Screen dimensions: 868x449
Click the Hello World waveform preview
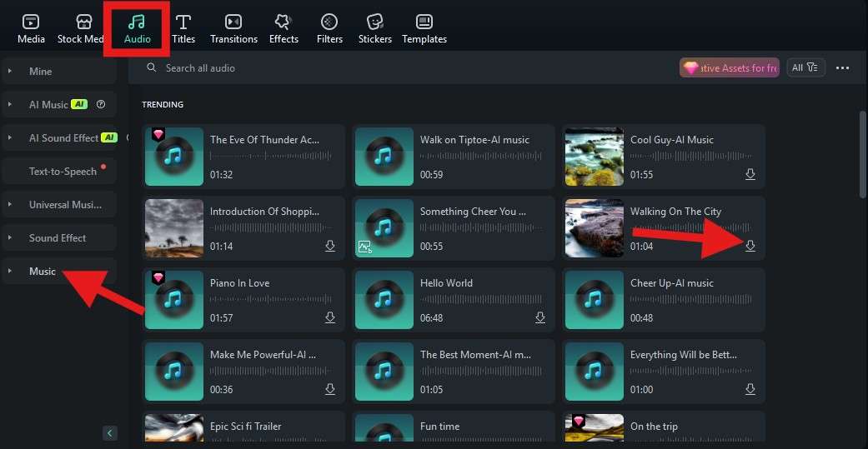pyautogui.click(x=481, y=300)
